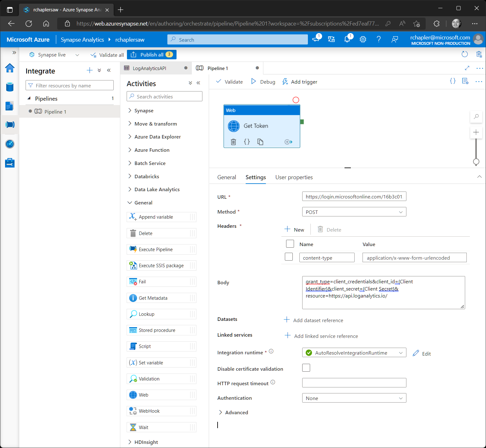Expand the Synapse activities group

(141, 110)
